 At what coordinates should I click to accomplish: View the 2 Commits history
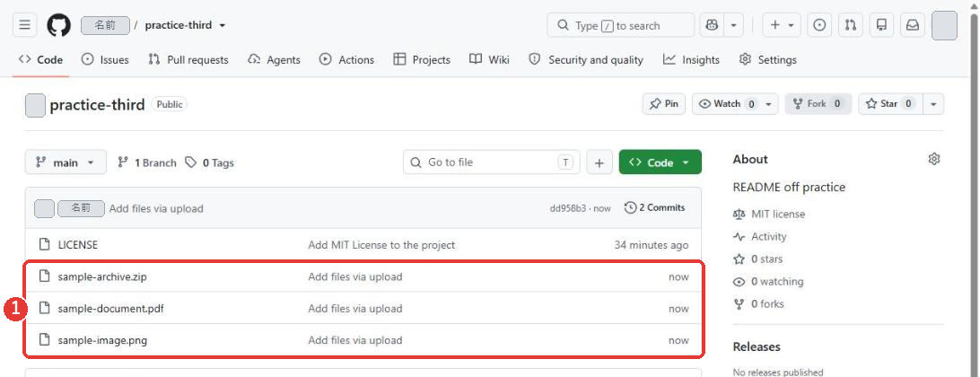tap(655, 207)
